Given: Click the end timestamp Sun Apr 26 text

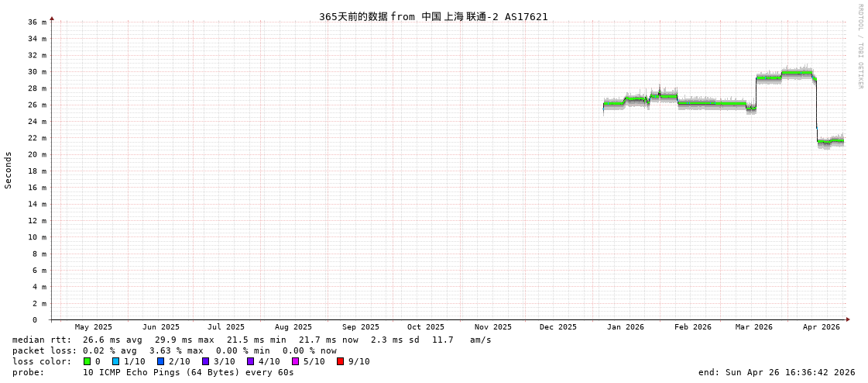Looking at the screenshot, I should coord(777,372).
